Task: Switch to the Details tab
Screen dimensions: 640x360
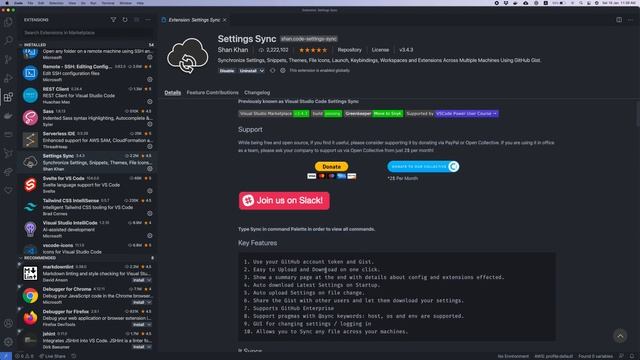Action: tap(173, 93)
